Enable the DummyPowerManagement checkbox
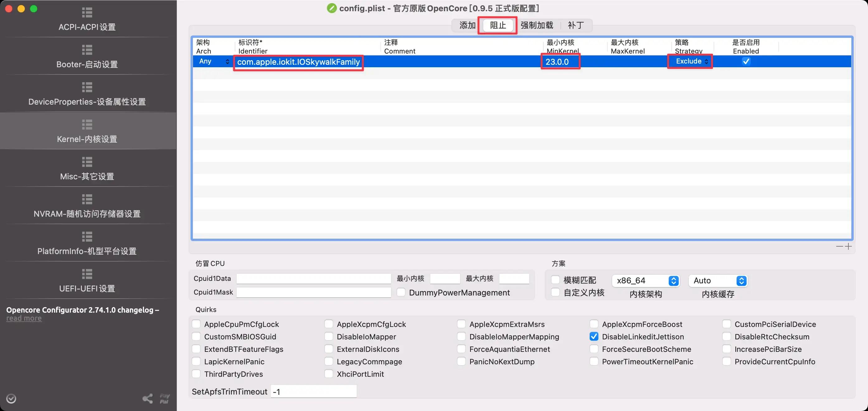 point(401,292)
